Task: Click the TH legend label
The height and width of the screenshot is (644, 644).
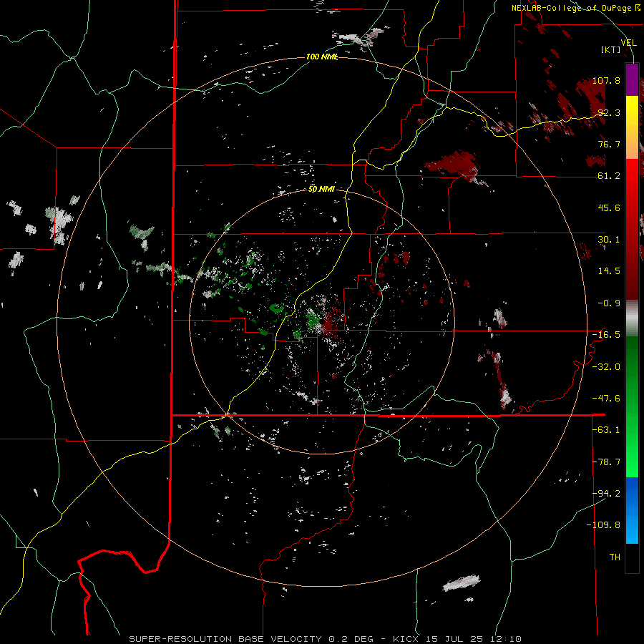Action: point(615,557)
